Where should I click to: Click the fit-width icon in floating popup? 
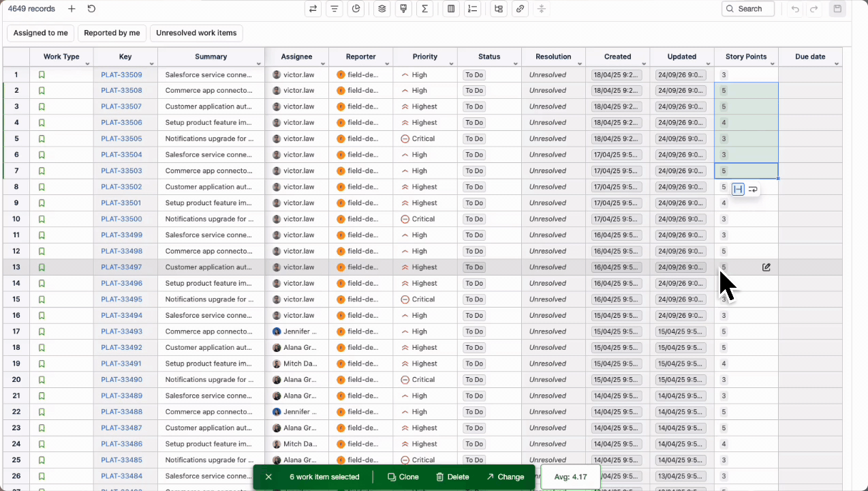(x=738, y=189)
